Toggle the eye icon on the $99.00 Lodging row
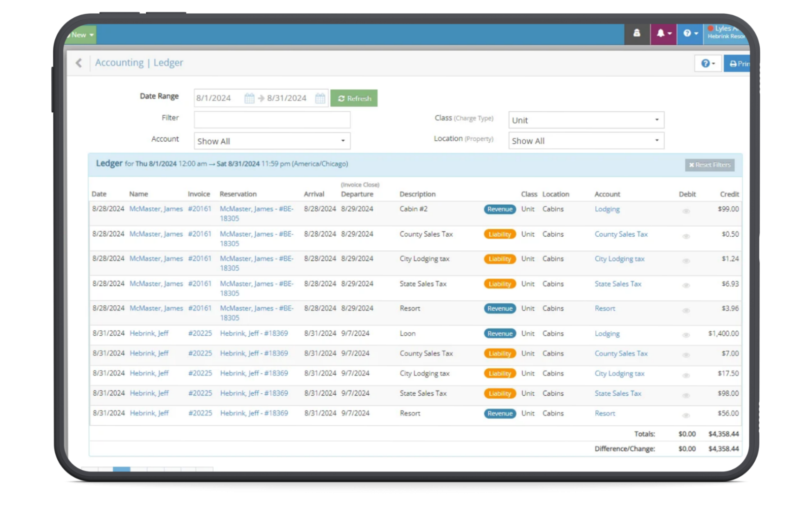Image resolution: width=812 pixels, height=508 pixels. coord(686,211)
